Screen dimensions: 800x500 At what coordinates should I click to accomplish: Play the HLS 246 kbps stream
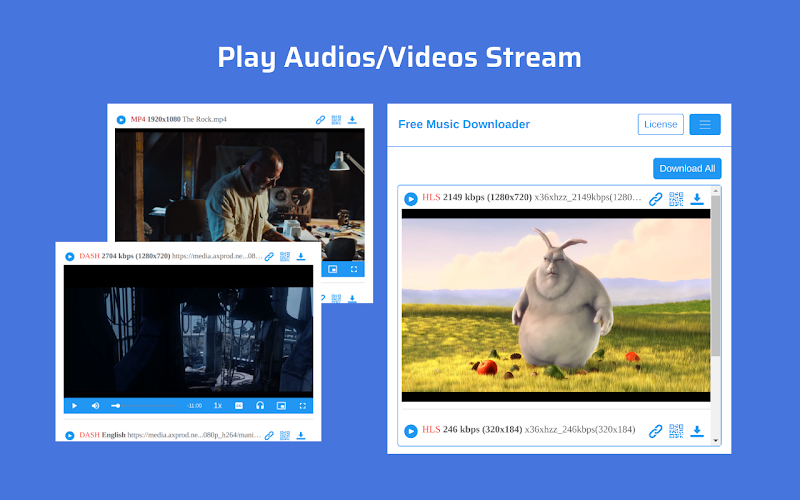click(411, 431)
